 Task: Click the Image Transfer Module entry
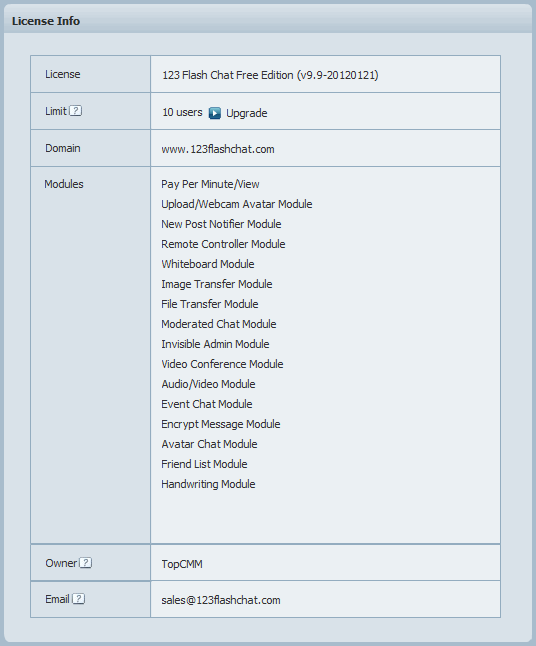pos(217,284)
